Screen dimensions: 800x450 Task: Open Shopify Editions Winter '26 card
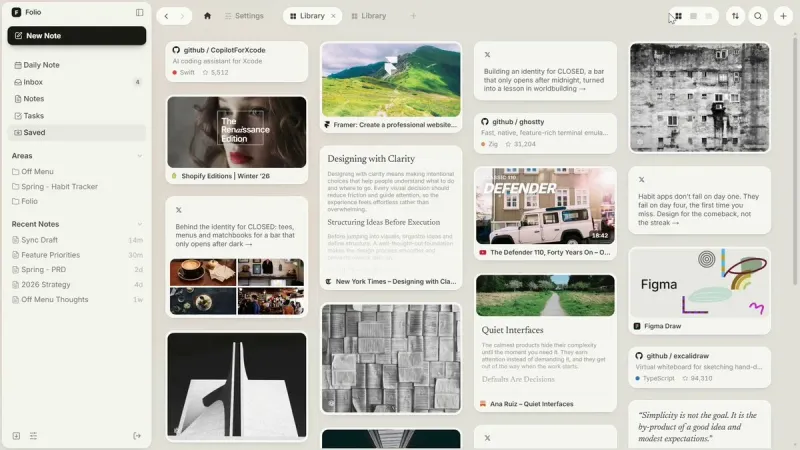237,139
